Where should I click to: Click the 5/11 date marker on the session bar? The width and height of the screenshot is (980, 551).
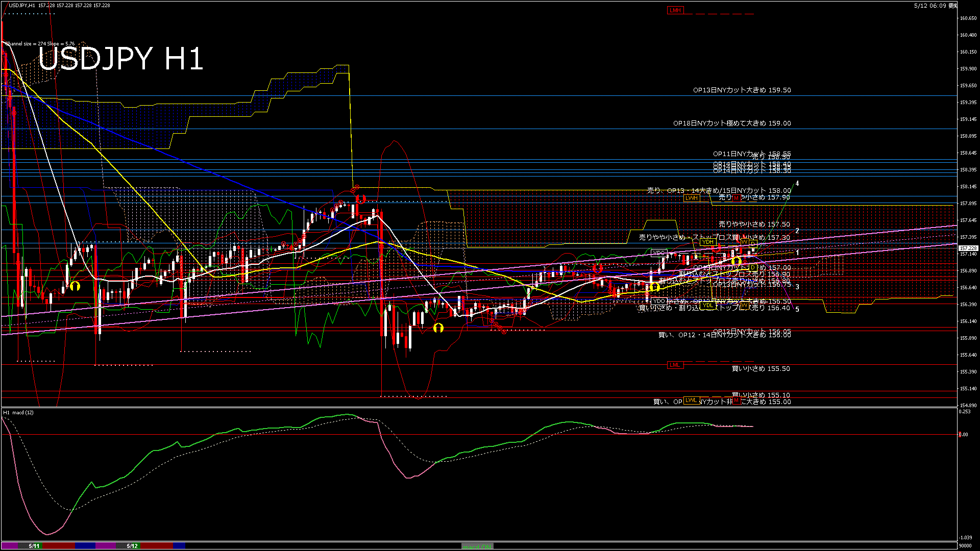pos(34,546)
